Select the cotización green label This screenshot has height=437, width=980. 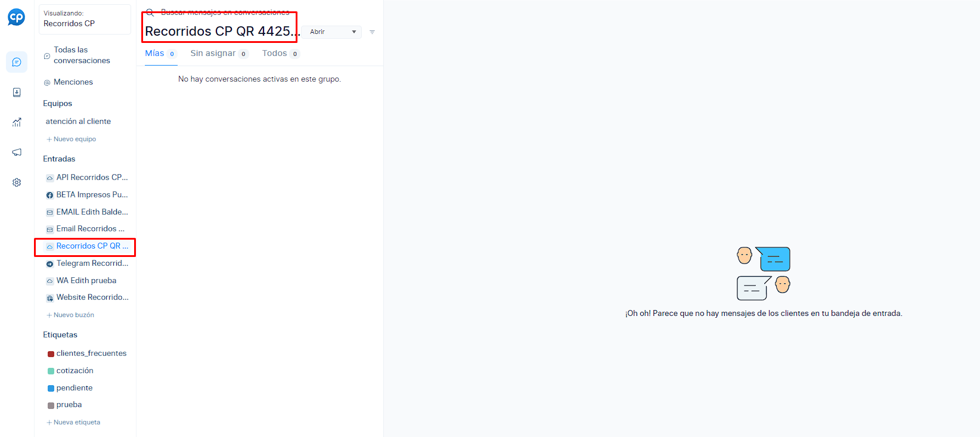point(75,371)
